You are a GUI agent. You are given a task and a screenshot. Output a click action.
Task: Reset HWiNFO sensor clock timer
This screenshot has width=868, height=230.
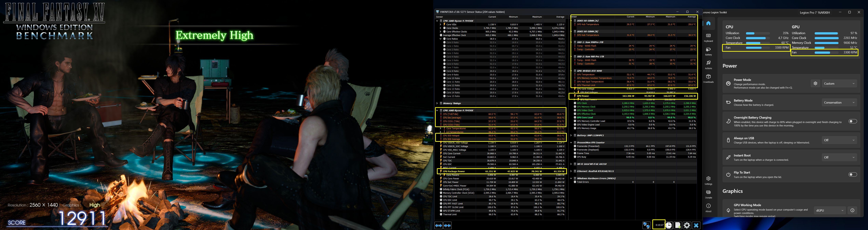pyautogui.click(x=669, y=225)
